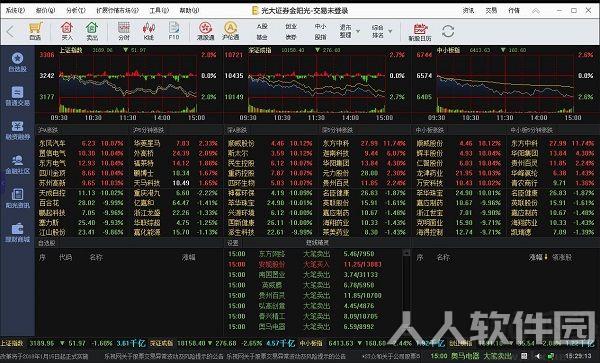
Task: Select the 百合花 row at 28.02
Action: tap(82, 203)
